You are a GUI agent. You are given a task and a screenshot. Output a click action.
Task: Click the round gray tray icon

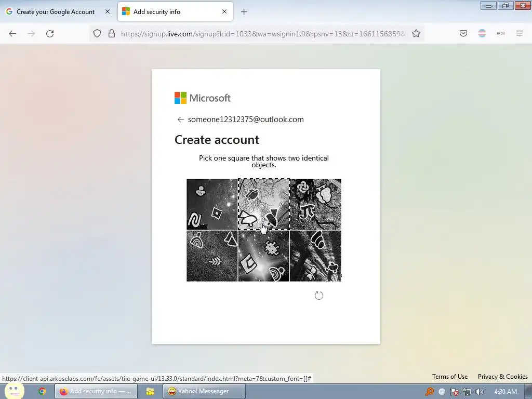pos(442,392)
